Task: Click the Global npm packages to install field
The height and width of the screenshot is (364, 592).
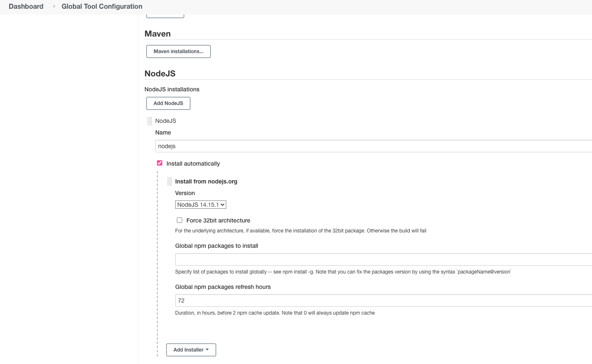Action: 382,259
